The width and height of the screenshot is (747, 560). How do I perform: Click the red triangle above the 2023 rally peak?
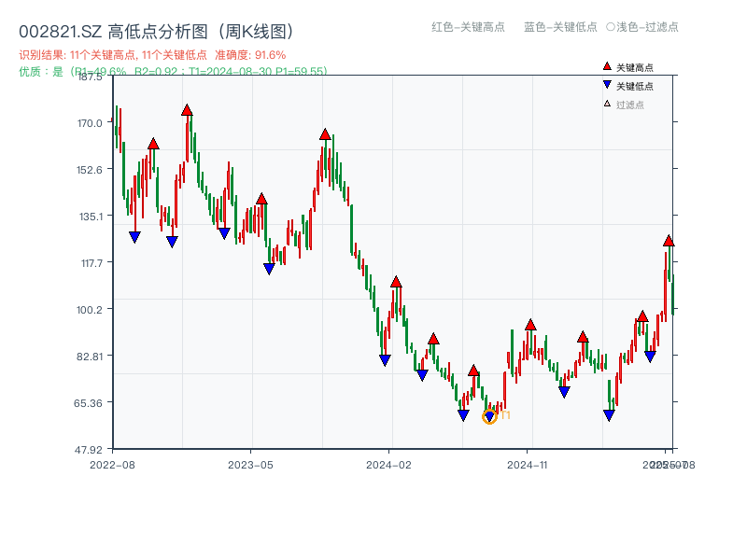(324, 133)
